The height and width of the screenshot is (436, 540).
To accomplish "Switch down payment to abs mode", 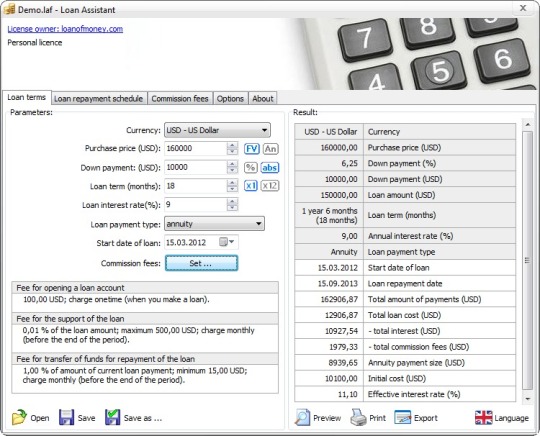I will (270, 168).
